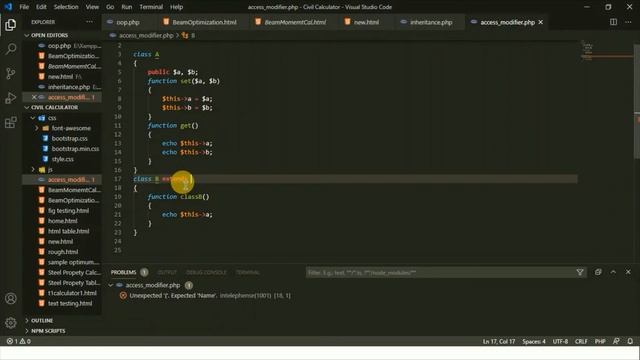Screen dimensions: 640x360
Task: Open the Go menu
Action: 110,7
